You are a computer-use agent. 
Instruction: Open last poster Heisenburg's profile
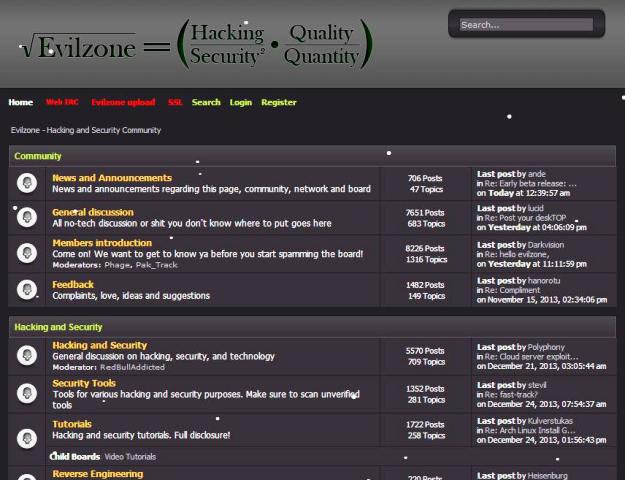click(548, 476)
